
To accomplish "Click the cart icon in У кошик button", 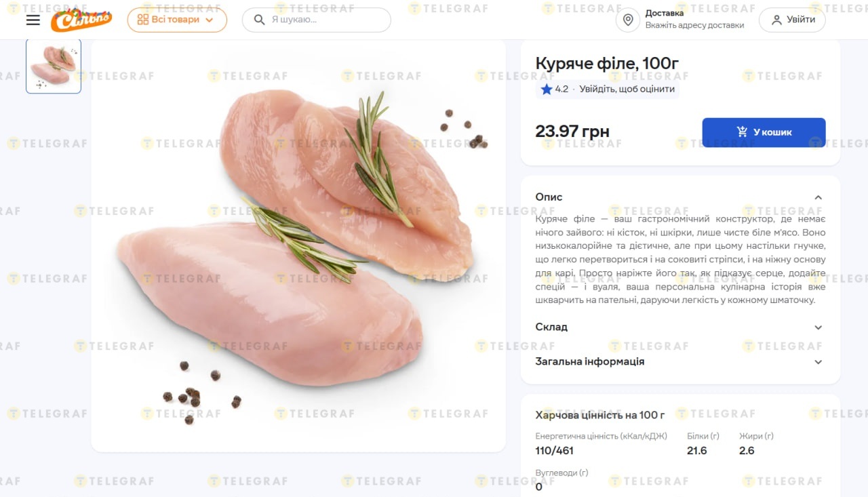I will [x=743, y=132].
